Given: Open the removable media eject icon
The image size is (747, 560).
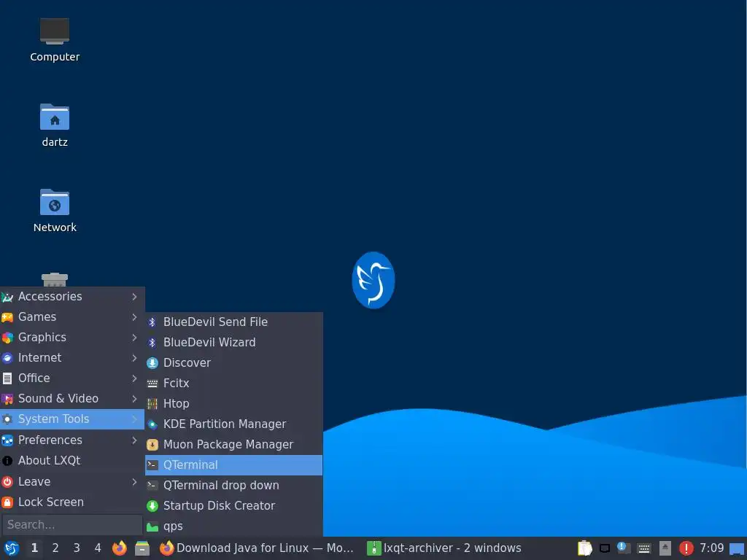Looking at the screenshot, I should click(665, 548).
